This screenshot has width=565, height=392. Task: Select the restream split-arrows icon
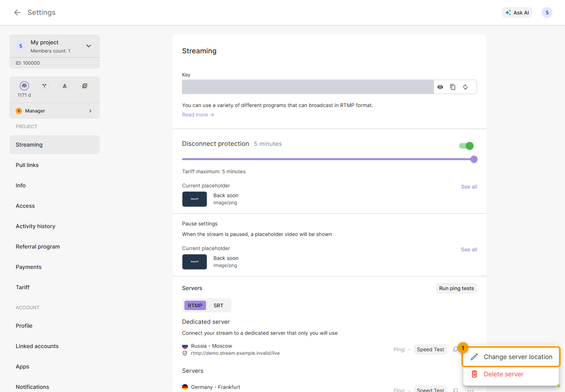pos(44,86)
